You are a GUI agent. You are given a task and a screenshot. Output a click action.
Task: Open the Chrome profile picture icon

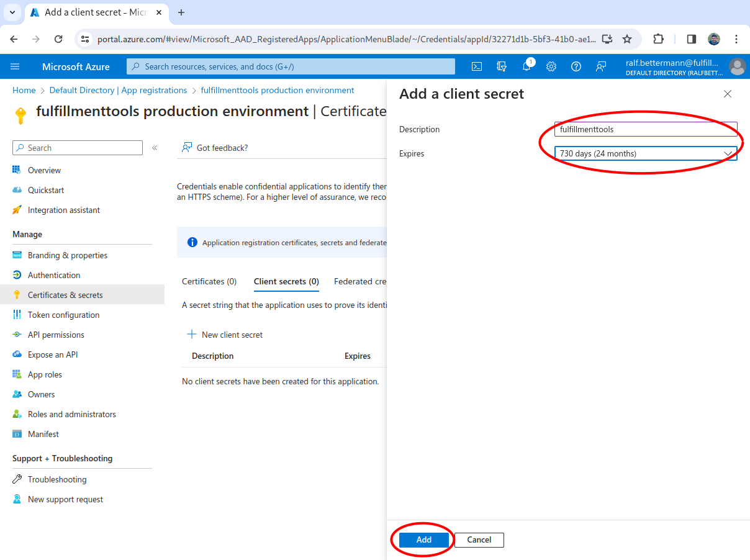[x=714, y=39]
